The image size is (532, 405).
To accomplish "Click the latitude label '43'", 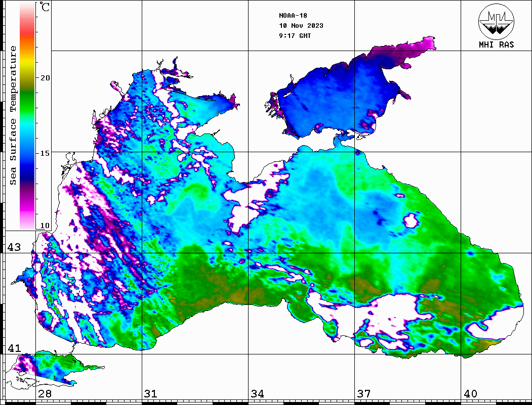I will click(x=14, y=247).
